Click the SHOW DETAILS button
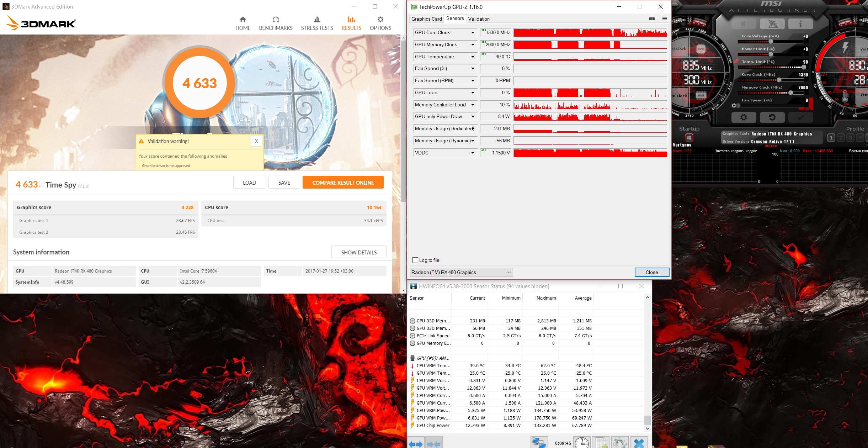This screenshot has height=448, width=868. point(358,252)
